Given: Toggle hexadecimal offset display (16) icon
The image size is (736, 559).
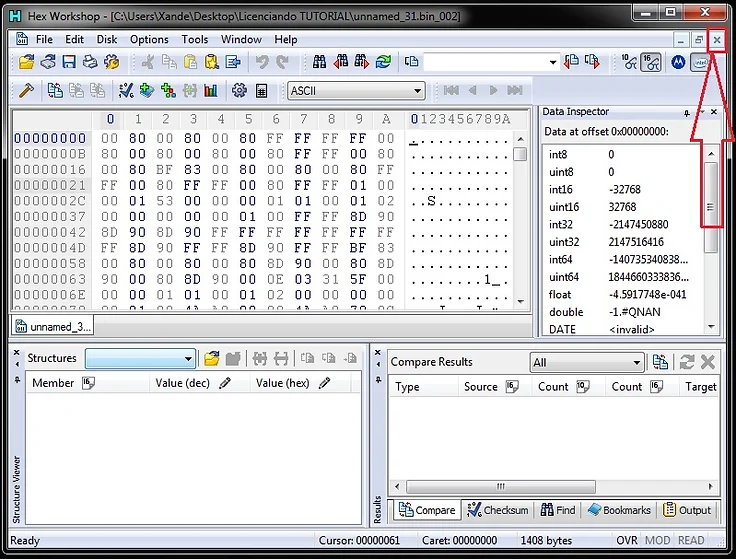Looking at the screenshot, I should click(651, 62).
